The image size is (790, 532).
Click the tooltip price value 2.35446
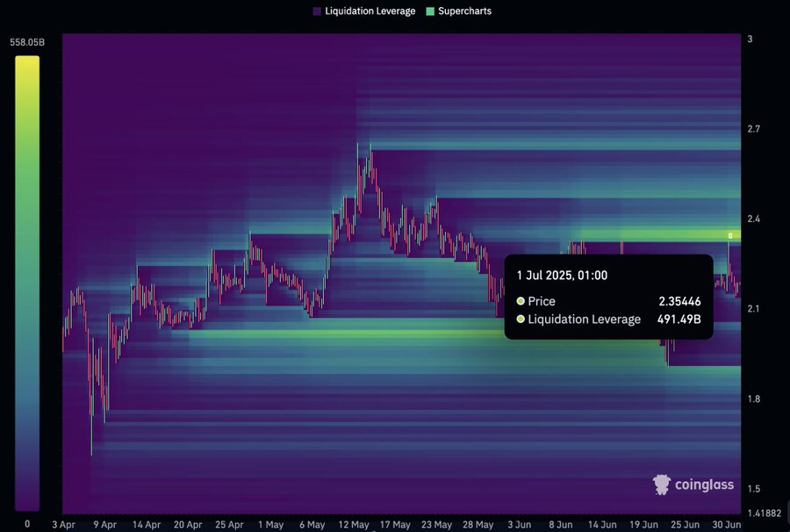[x=679, y=301]
